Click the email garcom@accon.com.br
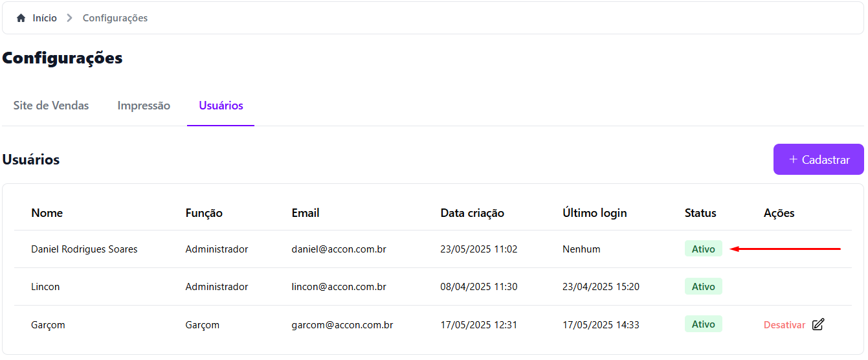The image size is (868, 360). (342, 325)
